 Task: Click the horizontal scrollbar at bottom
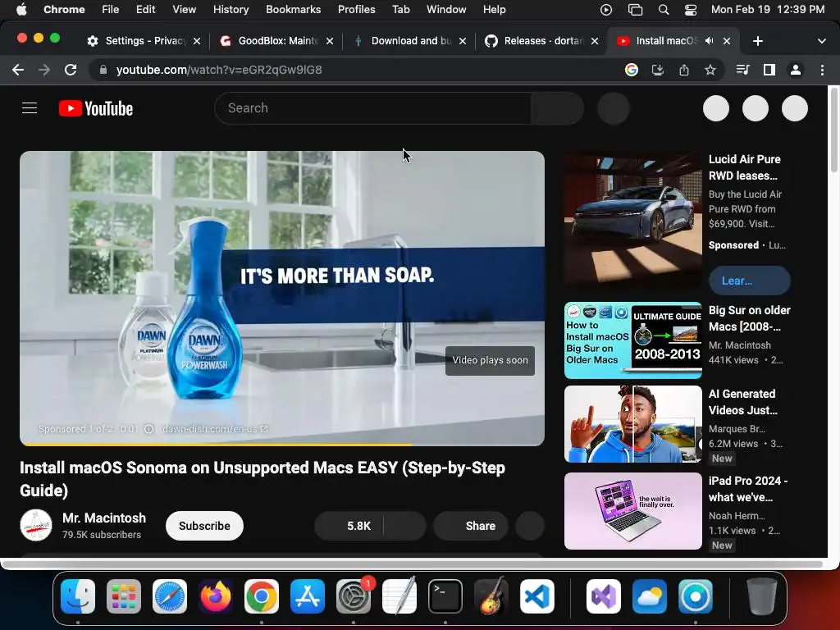pos(413,564)
